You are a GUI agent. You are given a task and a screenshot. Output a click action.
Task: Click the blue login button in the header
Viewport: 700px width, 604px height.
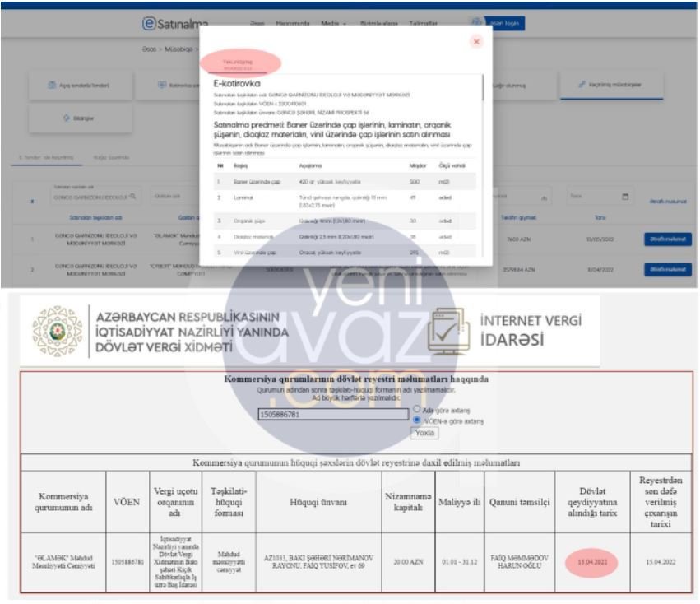tap(504, 23)
